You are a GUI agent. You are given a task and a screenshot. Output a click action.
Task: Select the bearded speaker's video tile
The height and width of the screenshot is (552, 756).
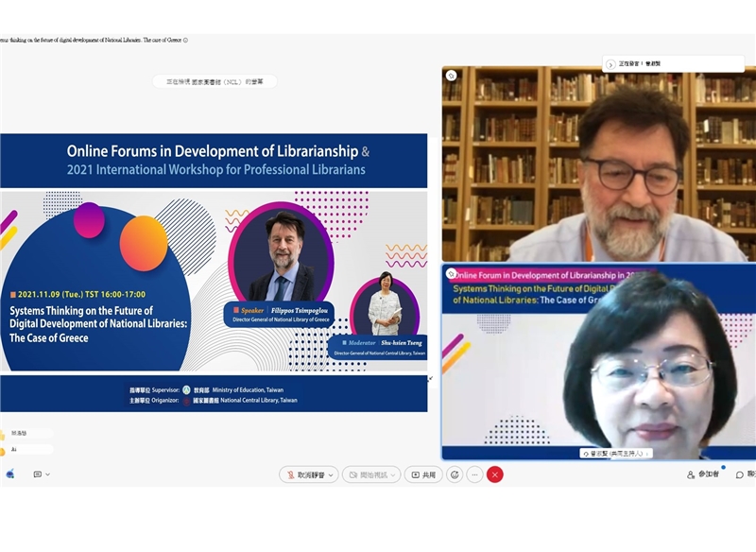(599, 164)
